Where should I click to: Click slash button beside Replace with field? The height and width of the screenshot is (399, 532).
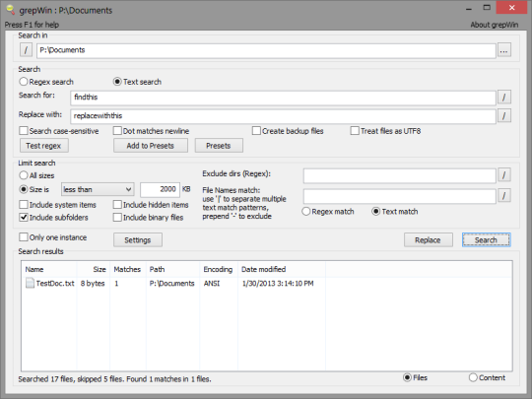[504, 116]
